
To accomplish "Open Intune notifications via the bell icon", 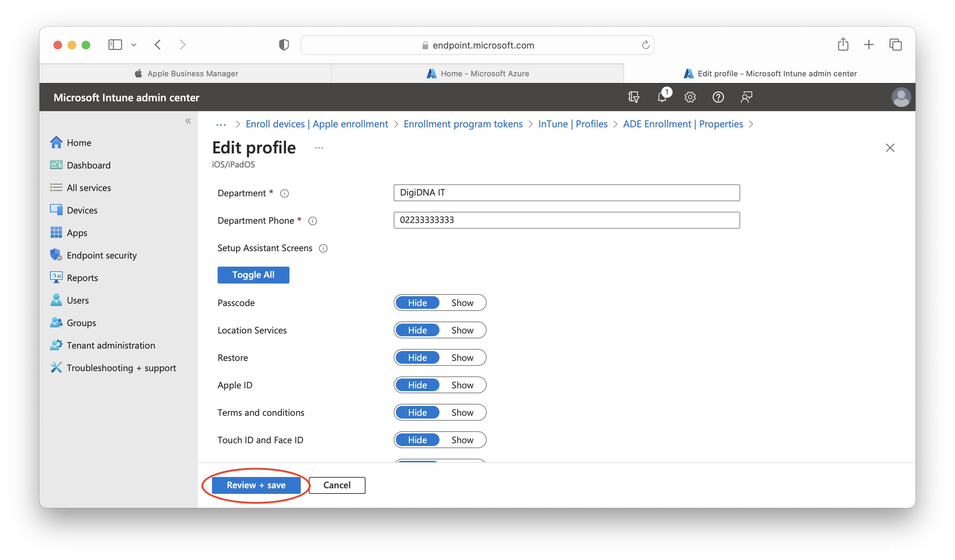I will pyautogui.click(x=662, y=97).
